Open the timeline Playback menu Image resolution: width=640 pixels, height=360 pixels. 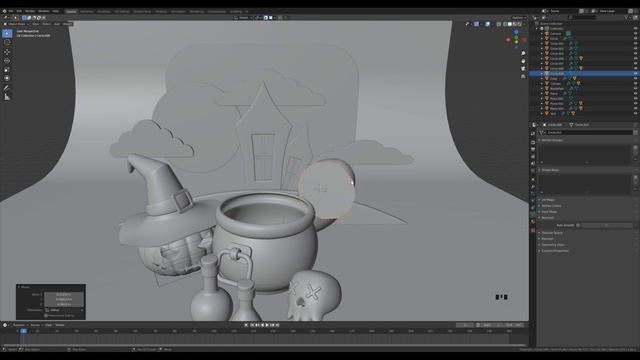[19, 325]
